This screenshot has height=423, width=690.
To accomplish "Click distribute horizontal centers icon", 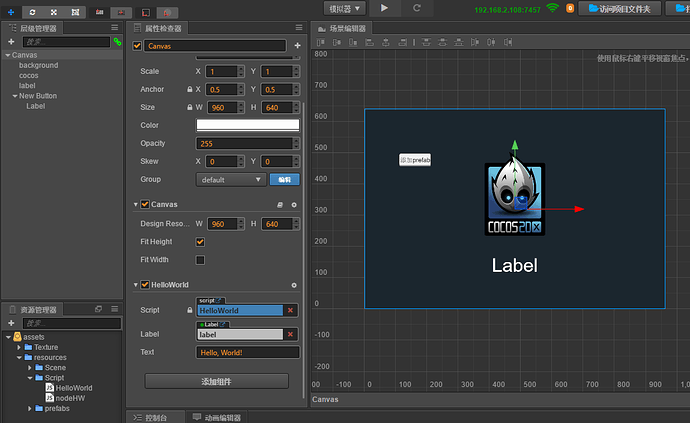I will tap(491, 42).
